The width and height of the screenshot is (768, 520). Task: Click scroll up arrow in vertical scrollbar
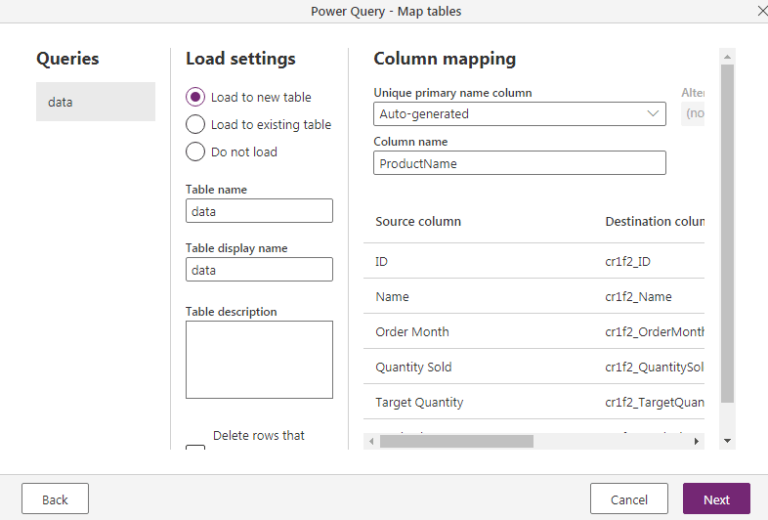(x=727, y=57)
